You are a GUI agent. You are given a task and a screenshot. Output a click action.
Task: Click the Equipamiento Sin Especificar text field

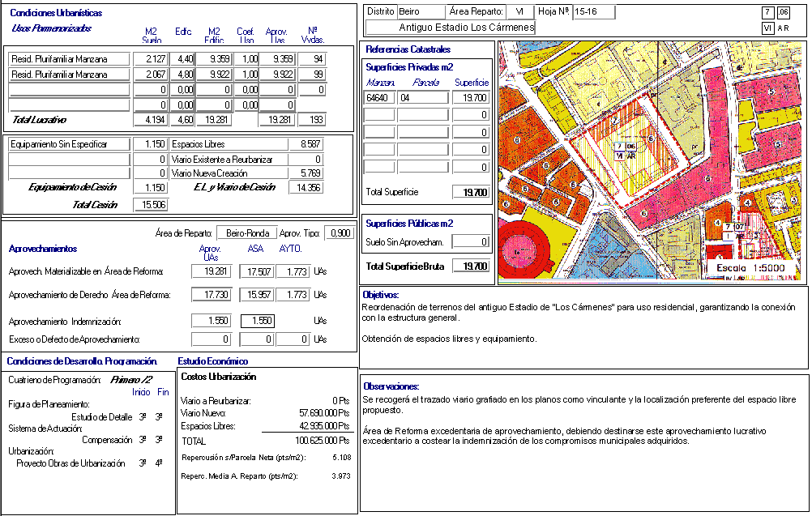point(69,144)
